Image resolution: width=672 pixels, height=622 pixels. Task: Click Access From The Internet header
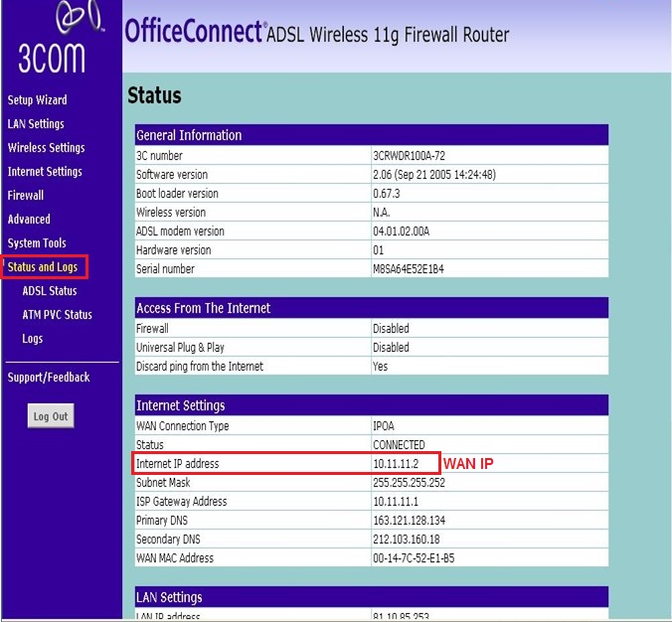coord(371,308)
